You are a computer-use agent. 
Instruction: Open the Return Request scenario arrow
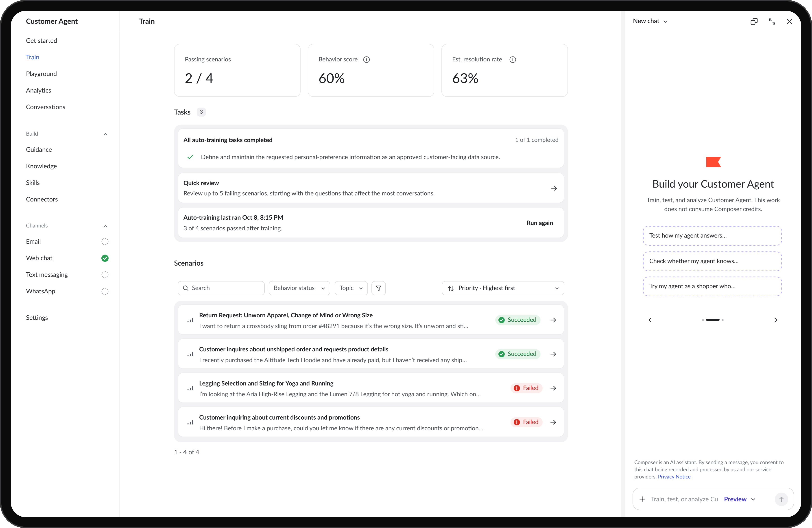click(553, 320)
